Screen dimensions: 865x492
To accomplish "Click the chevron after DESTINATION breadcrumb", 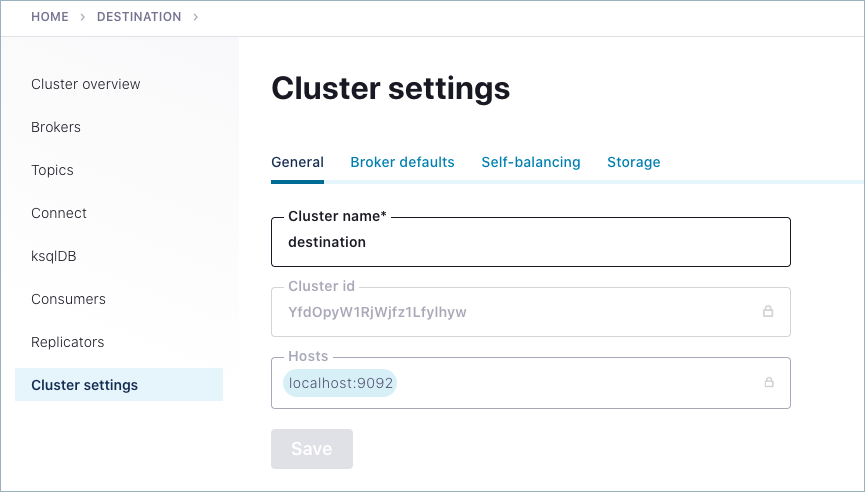I will [x=195, y=17].
